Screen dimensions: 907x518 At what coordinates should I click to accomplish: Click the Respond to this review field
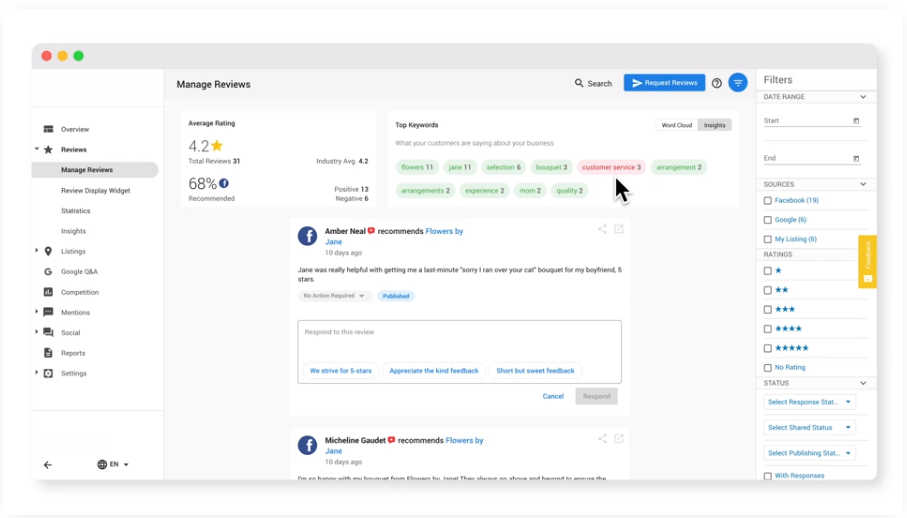tap(459, 338)
